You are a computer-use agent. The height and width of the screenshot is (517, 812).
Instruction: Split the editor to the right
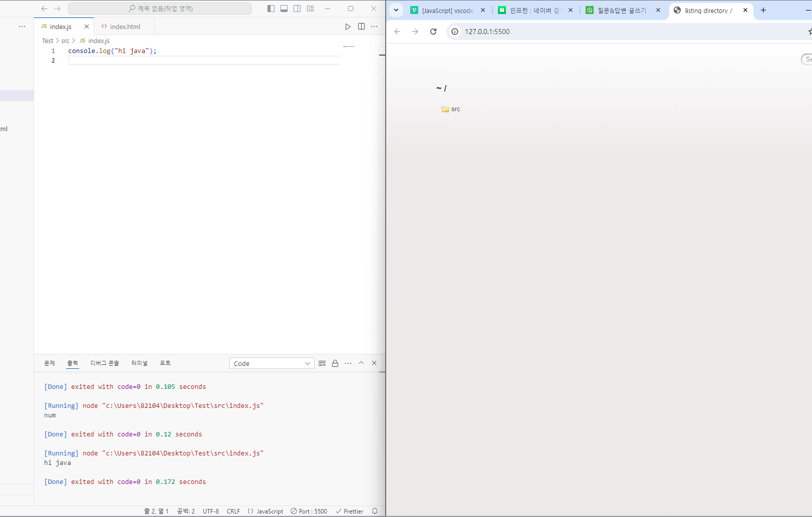point(361,27)
